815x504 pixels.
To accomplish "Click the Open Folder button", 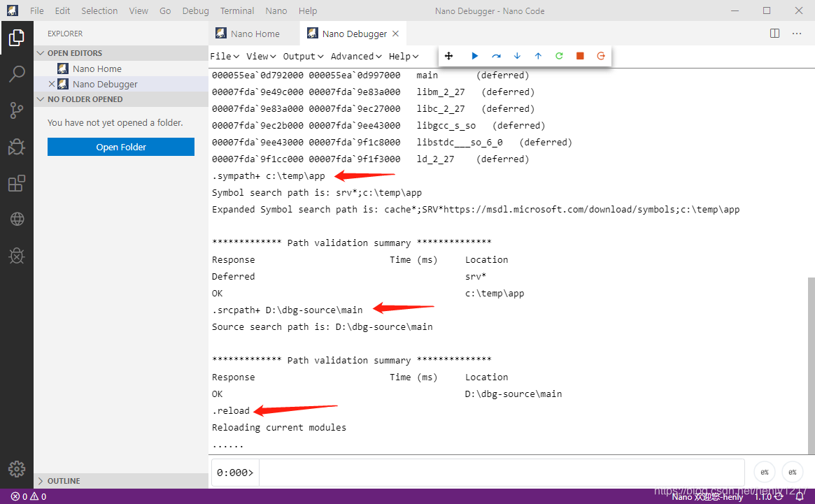I will pos(121,147).
